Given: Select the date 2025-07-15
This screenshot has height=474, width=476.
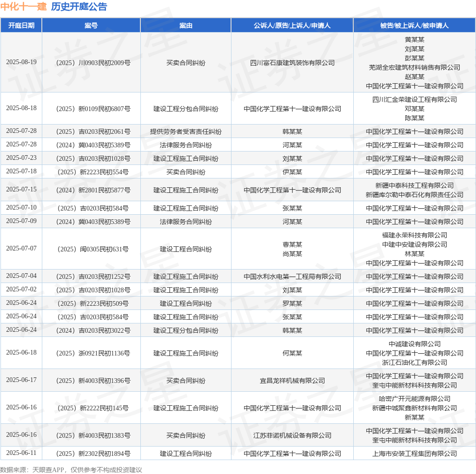Looking at the screenshot, I should click(21, 189).
